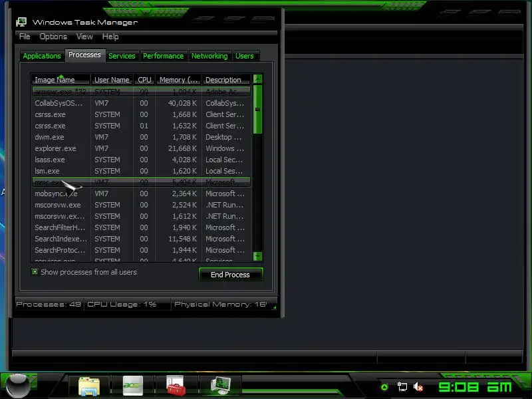The height and width of the screenshot is (399, 532).
Task: Click the process list scrollbar thumb
Action: click(257, 109)
